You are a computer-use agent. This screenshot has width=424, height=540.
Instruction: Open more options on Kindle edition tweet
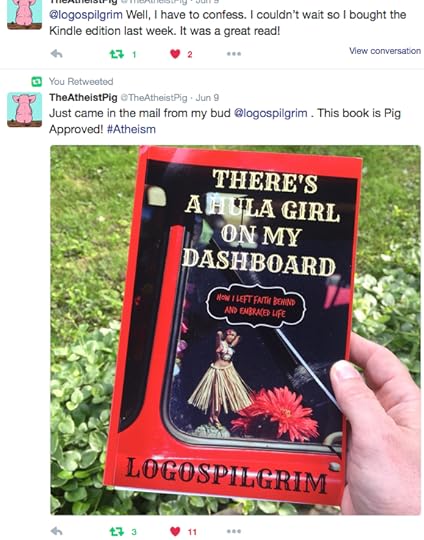tap(234, 54)
